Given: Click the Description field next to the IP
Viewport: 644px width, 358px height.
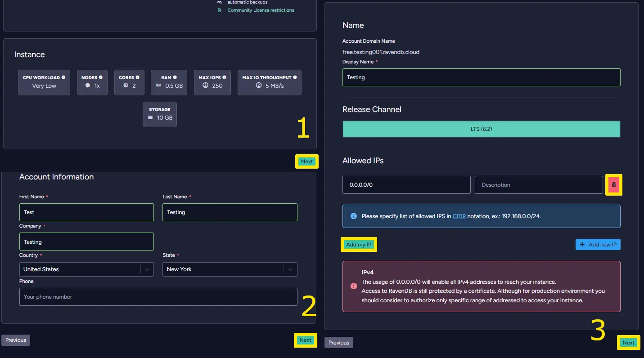Looking at the screenshot, I should tap(539, 185).
